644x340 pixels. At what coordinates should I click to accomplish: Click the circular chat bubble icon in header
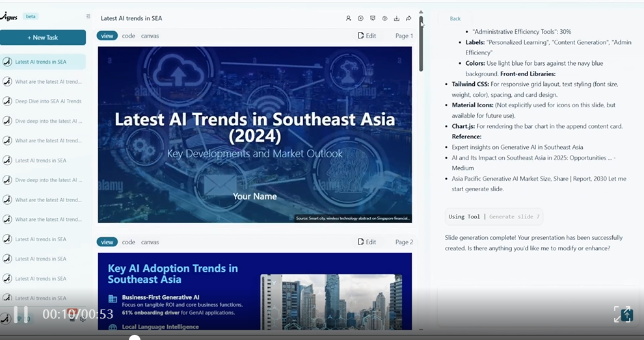coord(360,18)
